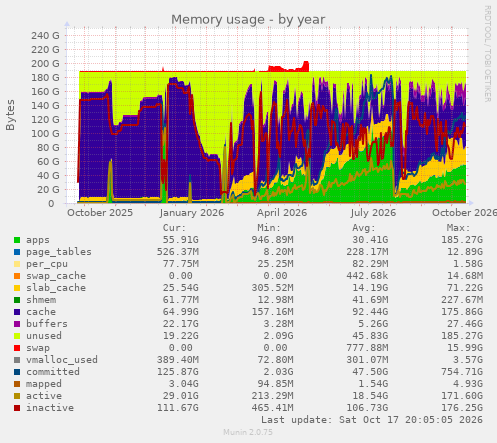The width and height of the screenshot is (497, 443).
Task: Click the dark blue cache legend swatch
Action: point(17,312)
